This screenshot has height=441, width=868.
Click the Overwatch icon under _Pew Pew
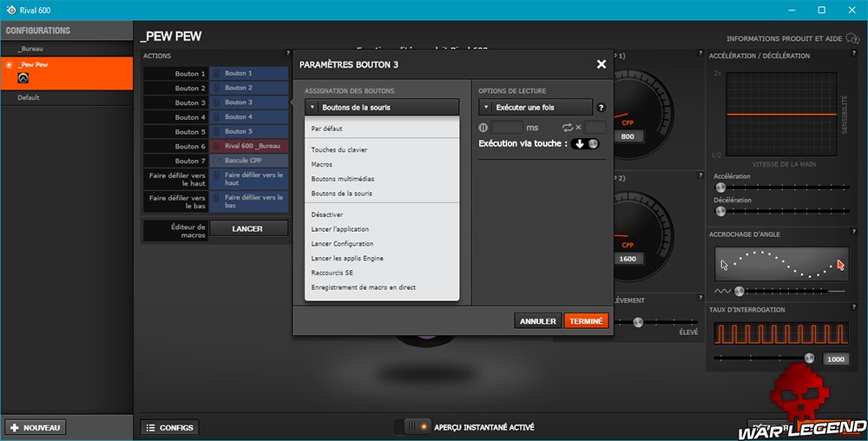pyautogui.click(x=23, y=78)
